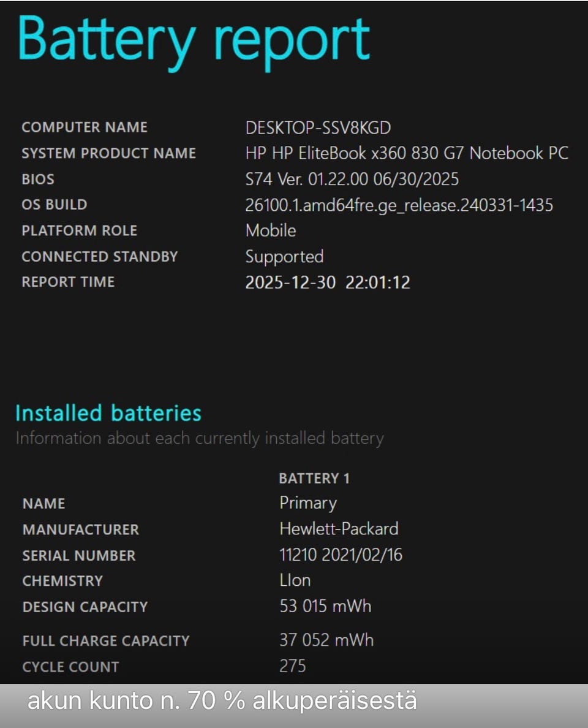This screenshot has width=588, height=728.
Task: Click the HP EliteBook x360 product name
Action: tap(407, 153)
